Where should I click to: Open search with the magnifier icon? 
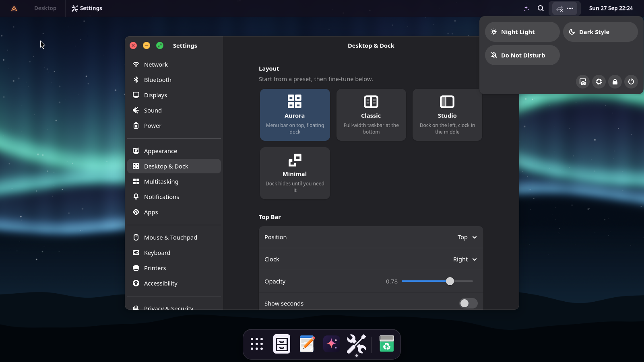click(x=541, y=8)
